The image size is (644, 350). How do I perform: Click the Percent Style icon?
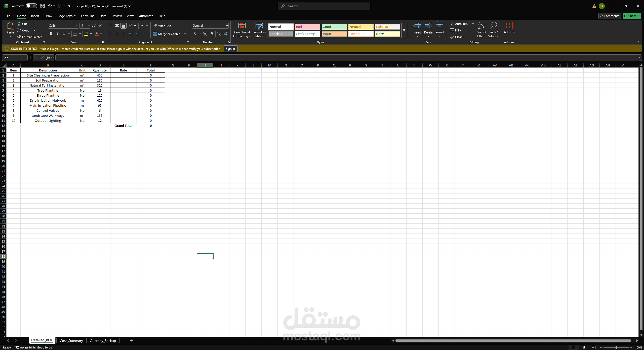pos(205,34)
